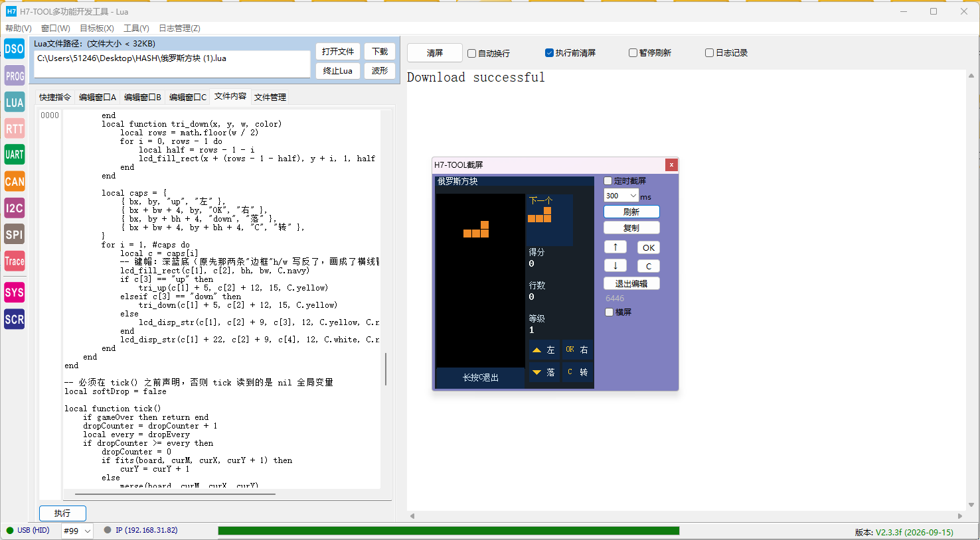Close the H7-TOOL截屏 window
Image resolution: width=980 pixels, height=540 pixels.
tap(671, 165)
